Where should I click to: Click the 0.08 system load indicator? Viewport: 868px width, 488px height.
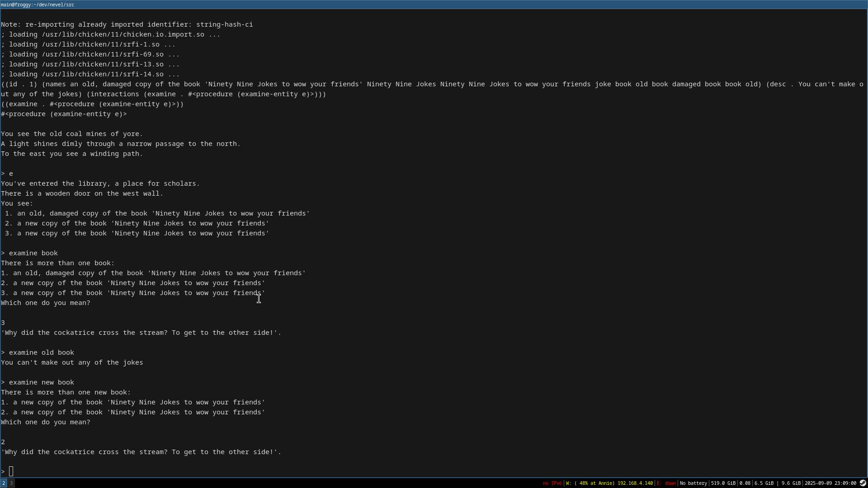(x=745, y=483)
